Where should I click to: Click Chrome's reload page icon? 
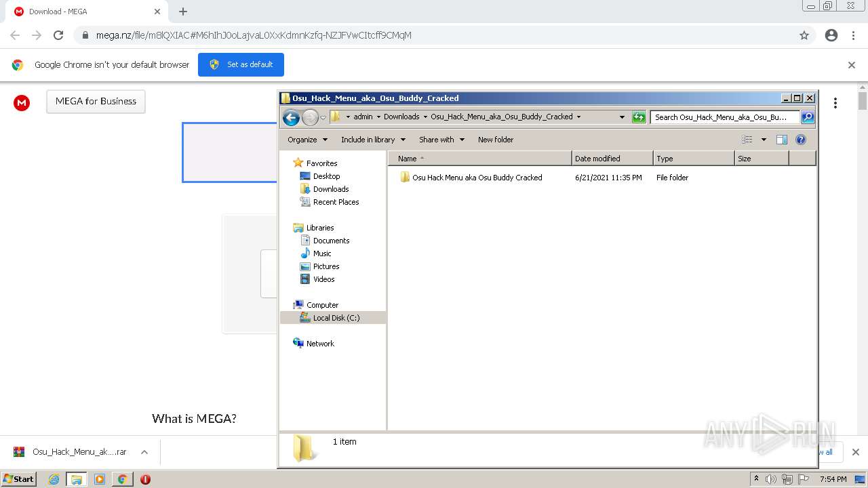click(x=58, y=35)
